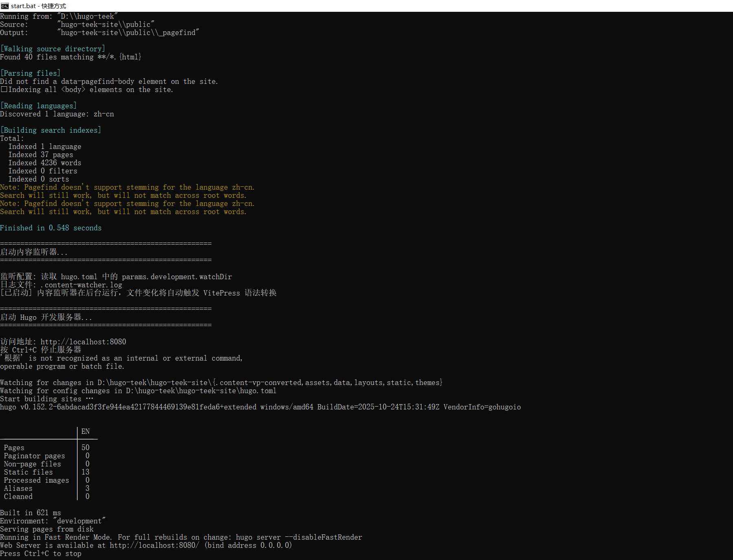
Task: Click the Press Ctrl+C to stop line
Action: coord(41,553)
